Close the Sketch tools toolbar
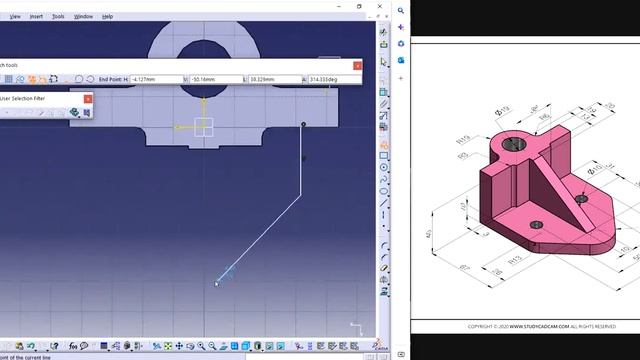Image resolution: width=640 pixels, height=360 pixels. (357, 66)
